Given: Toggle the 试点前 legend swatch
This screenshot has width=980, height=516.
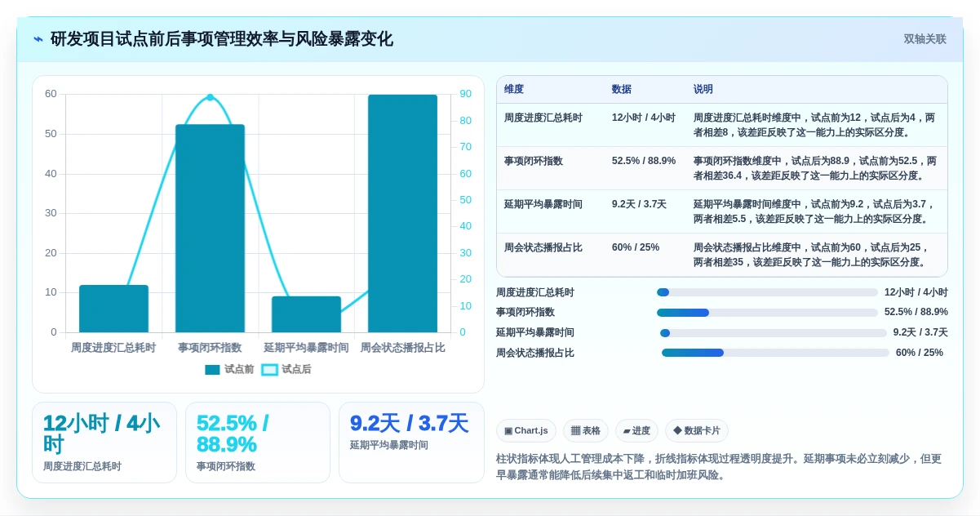Looking at the screenshot, I should [212, 370].
